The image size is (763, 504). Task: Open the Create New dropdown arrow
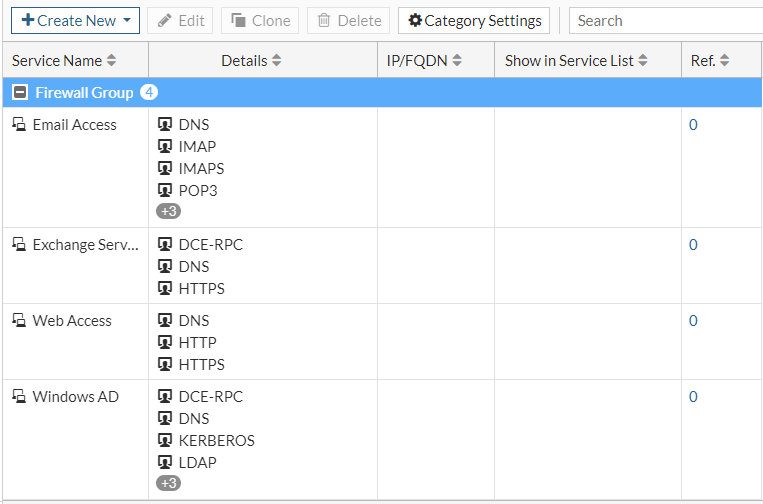(x=128, y=21)
